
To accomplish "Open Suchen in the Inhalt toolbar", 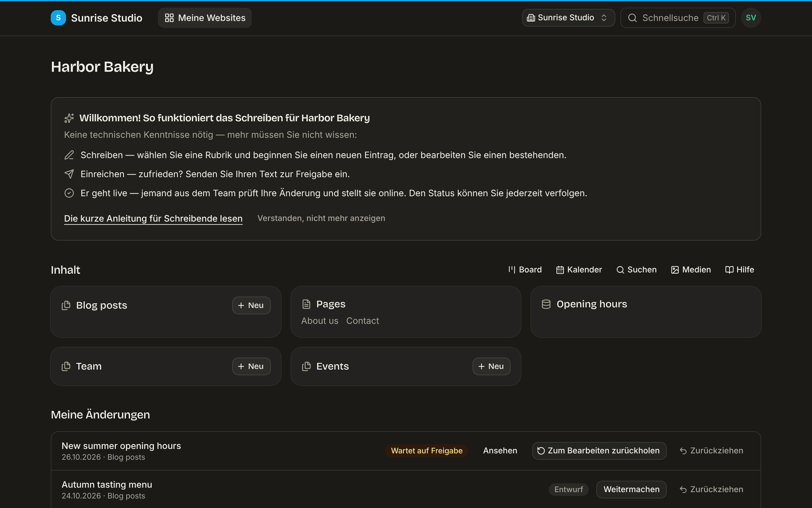I will click(637, 270).
